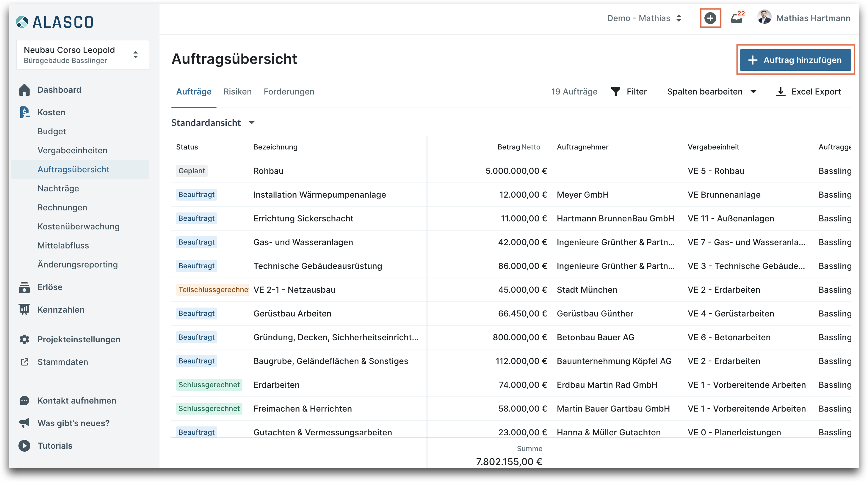Click the plus circle icon in header

click(710, 18)
